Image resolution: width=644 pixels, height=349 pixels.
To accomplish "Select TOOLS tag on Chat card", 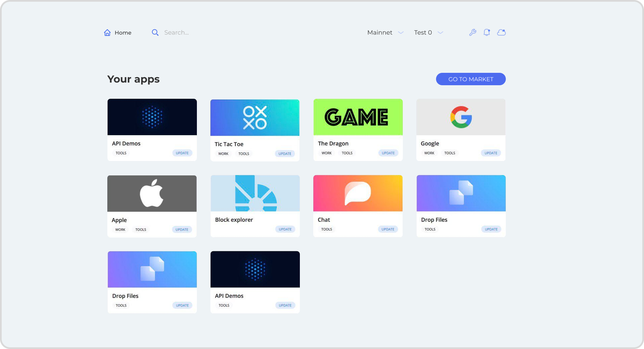I will click(327, 229).
